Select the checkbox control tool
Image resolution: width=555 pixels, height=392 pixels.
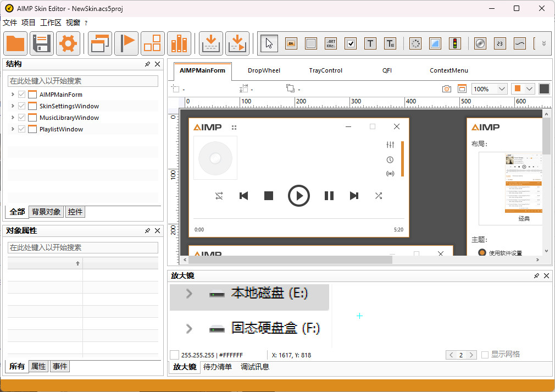click(x=351, y=43)
